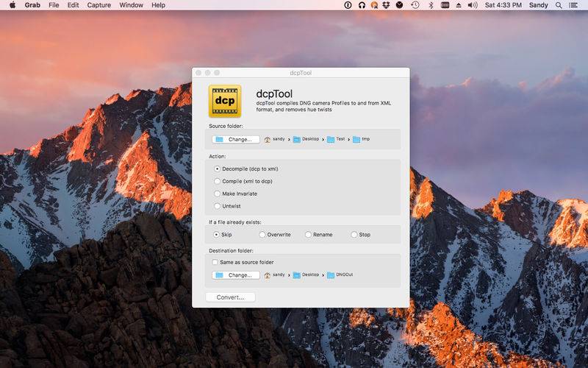
Task: Close the dcpTool window
Action: pos(198,73)
